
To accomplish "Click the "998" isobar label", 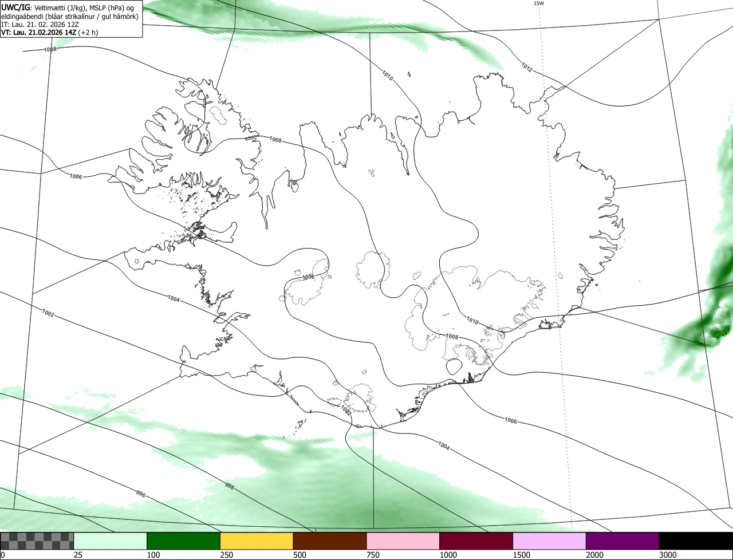I will [x=229, y=486].
